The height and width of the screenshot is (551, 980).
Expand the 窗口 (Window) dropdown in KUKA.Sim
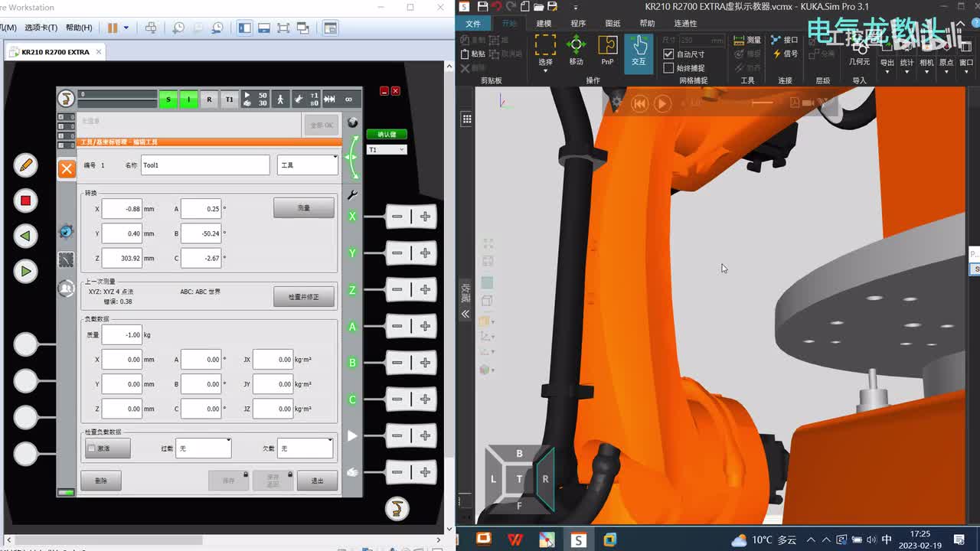coord(966,72)
